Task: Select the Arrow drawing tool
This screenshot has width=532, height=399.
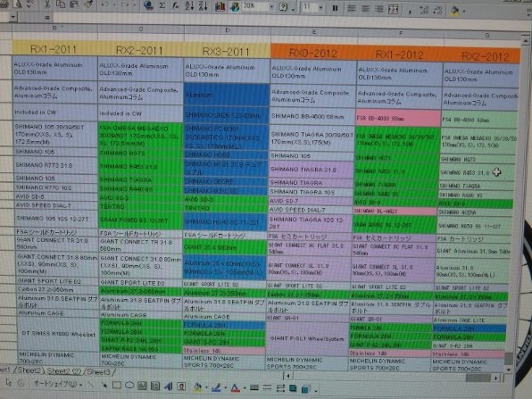Action: click(x=104, y=385)
